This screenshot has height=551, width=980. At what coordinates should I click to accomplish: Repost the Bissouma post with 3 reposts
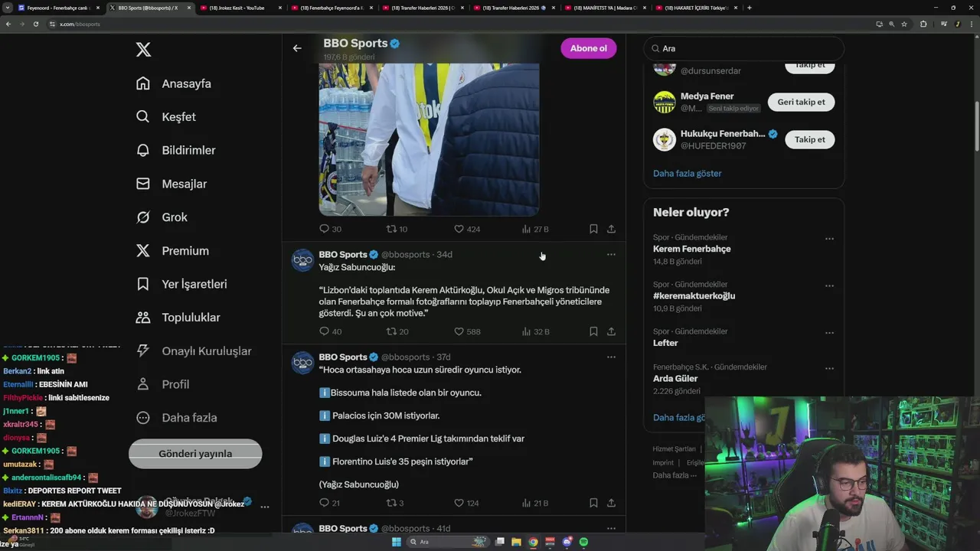point(394,503)
